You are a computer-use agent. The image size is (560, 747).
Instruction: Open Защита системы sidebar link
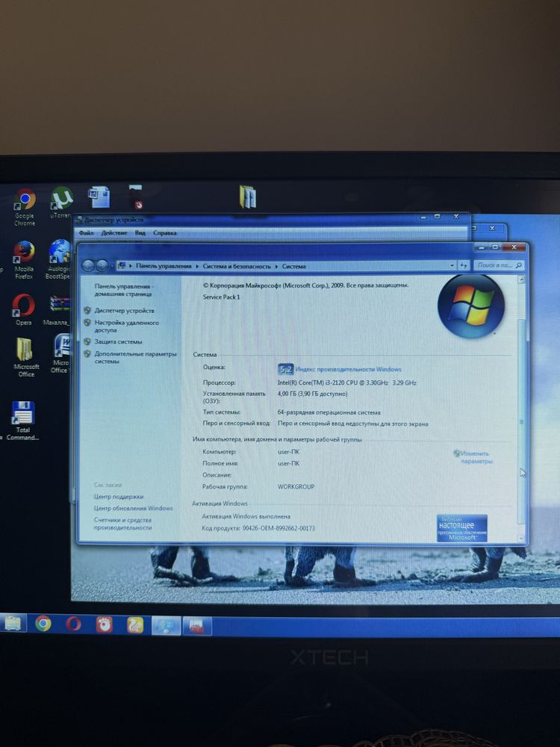118,341
